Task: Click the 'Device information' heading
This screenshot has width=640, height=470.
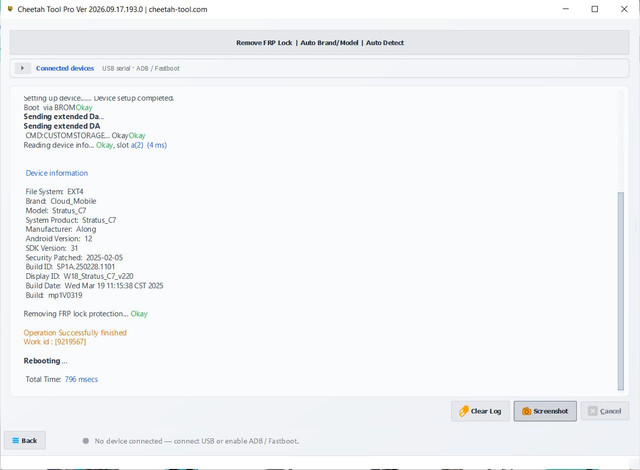Action: 57,173
